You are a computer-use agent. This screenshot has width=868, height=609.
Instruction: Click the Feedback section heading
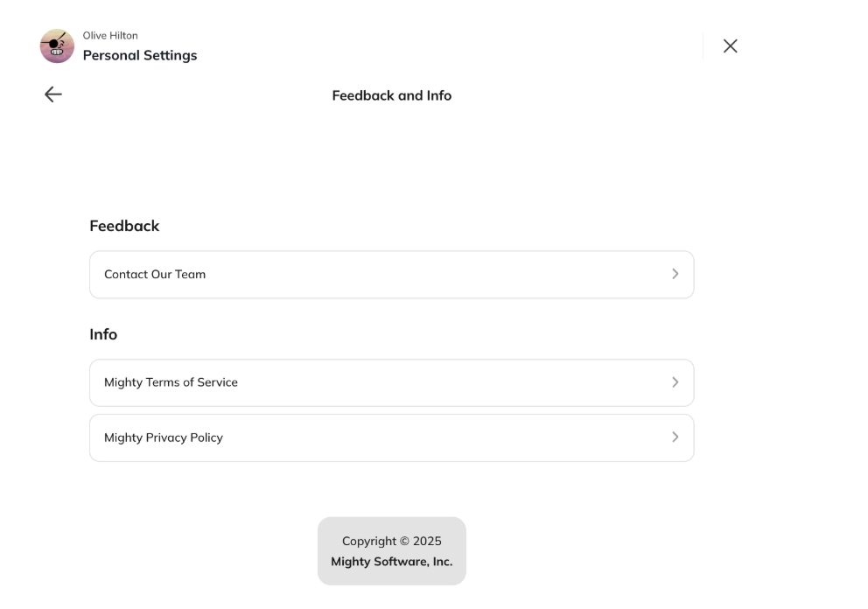(x=124, y=226)
